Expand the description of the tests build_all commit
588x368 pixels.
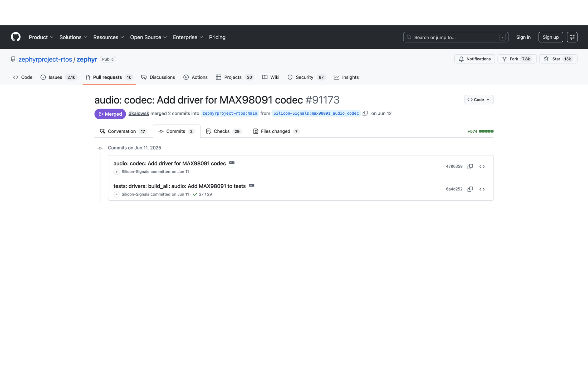[x=252, y=186]
